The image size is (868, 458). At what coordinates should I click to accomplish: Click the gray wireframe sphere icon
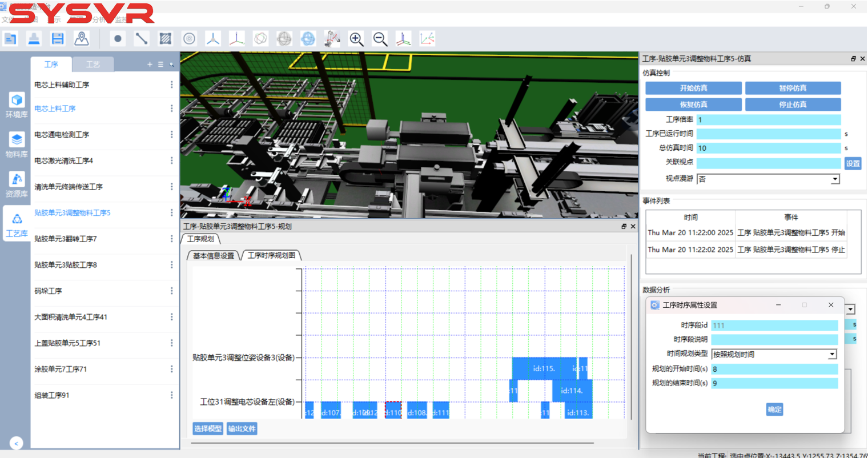(x=284, y=39)
